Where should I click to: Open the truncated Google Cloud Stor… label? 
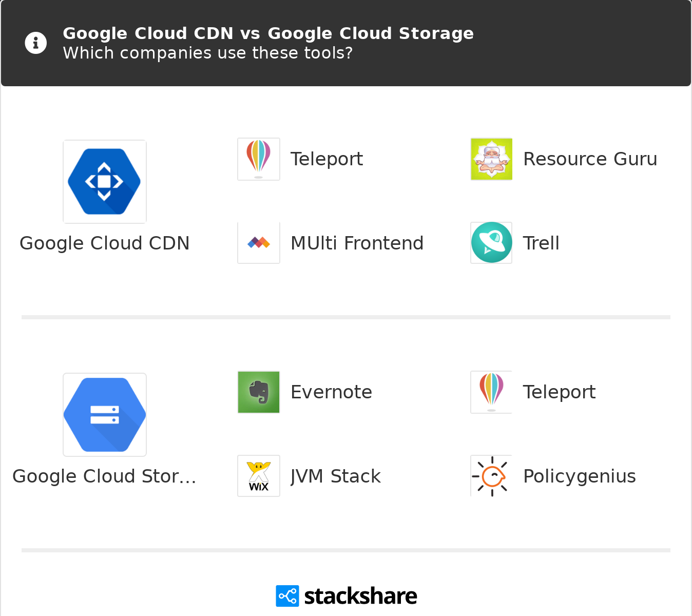point(105,476)
